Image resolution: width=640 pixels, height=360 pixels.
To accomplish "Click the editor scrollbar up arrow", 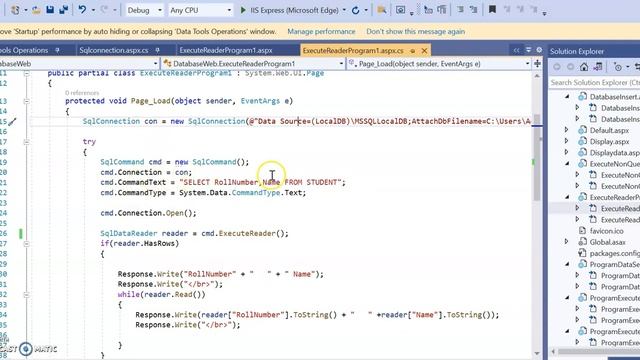I will click(537, 76).
